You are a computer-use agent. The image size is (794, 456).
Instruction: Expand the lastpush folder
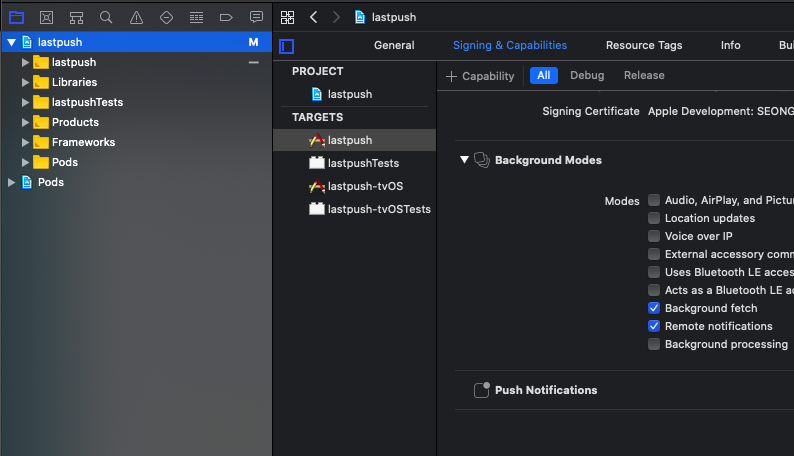tap(25, 62)
